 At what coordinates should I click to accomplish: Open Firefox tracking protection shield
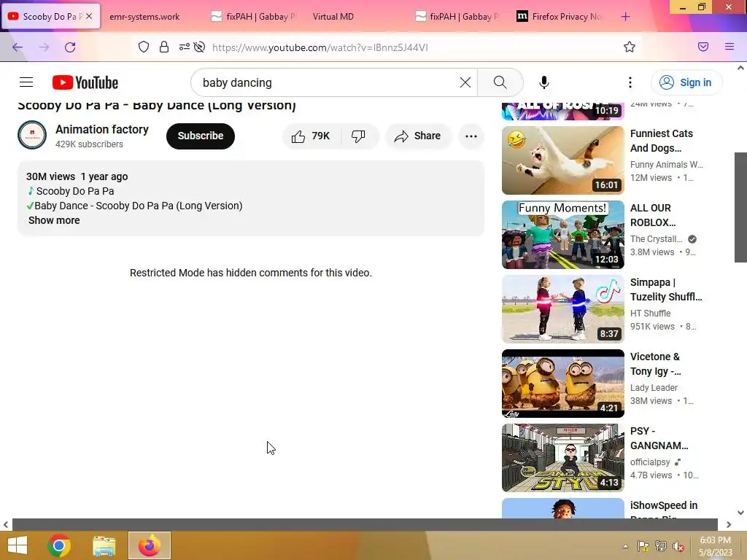[x=144, y=47]
